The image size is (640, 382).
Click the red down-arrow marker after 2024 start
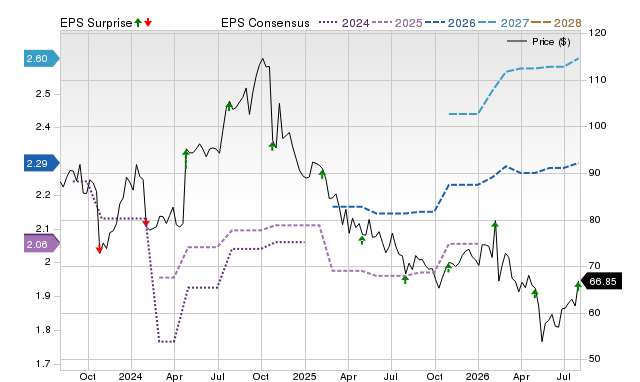point(146,222)
